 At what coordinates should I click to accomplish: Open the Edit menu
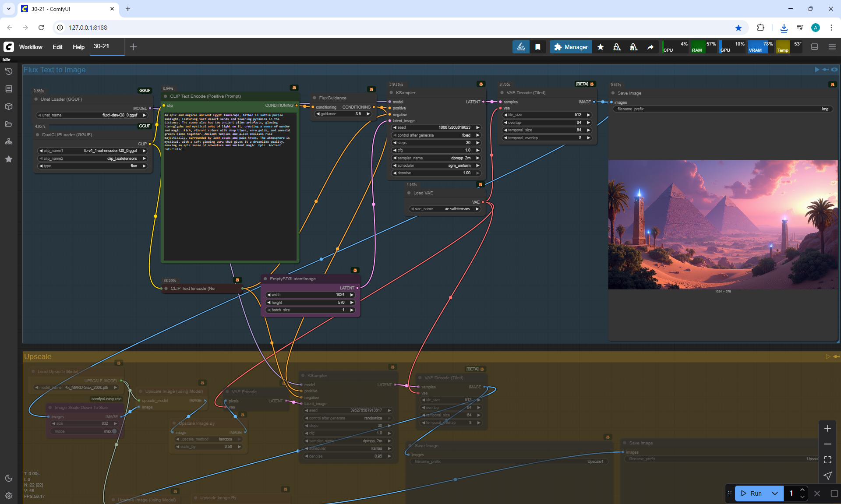(x=57, y=47)
